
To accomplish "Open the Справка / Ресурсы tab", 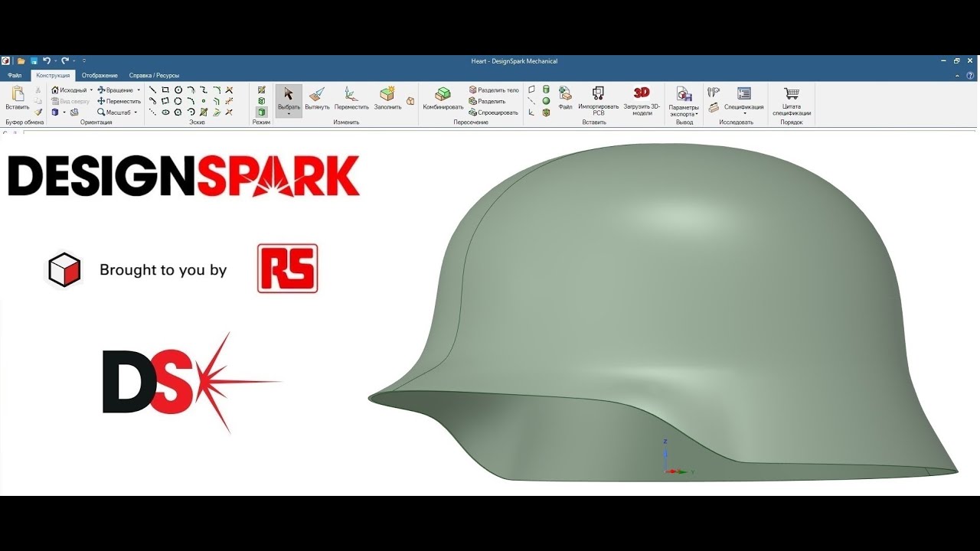I will 154,75.
